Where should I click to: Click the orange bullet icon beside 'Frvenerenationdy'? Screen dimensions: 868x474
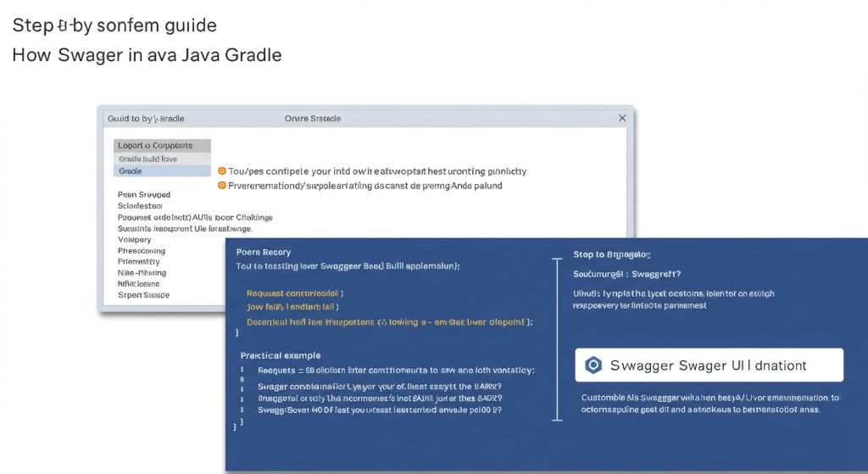pos(222,185)
